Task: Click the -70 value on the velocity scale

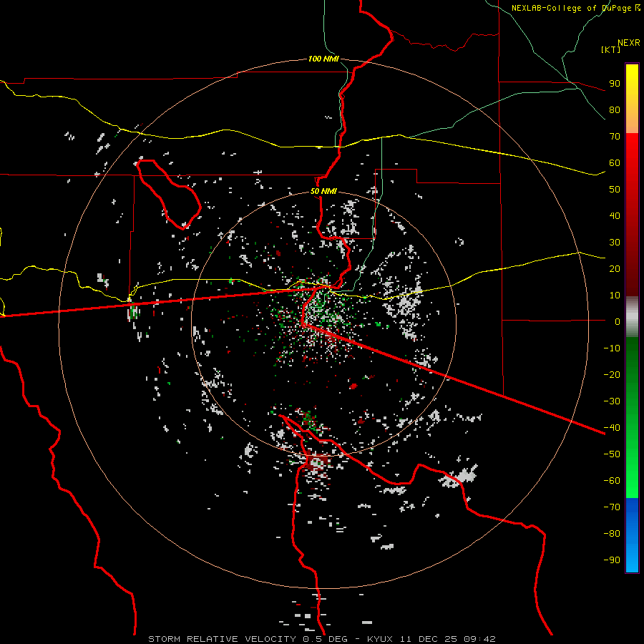Action: click(x=612, y=507)
